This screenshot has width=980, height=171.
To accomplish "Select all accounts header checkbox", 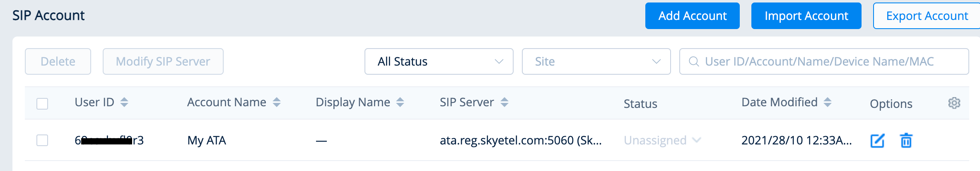I will pyautogui.click(x=42, y=103).
